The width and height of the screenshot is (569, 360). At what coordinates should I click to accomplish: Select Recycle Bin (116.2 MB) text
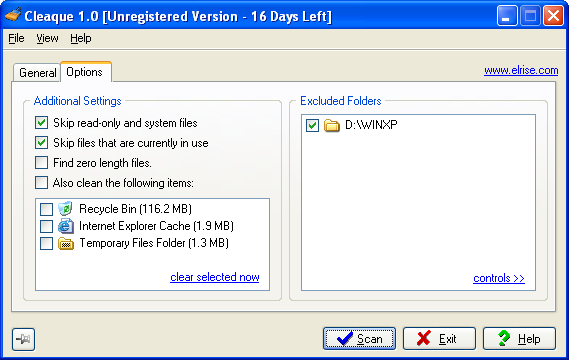pos(135,209)
